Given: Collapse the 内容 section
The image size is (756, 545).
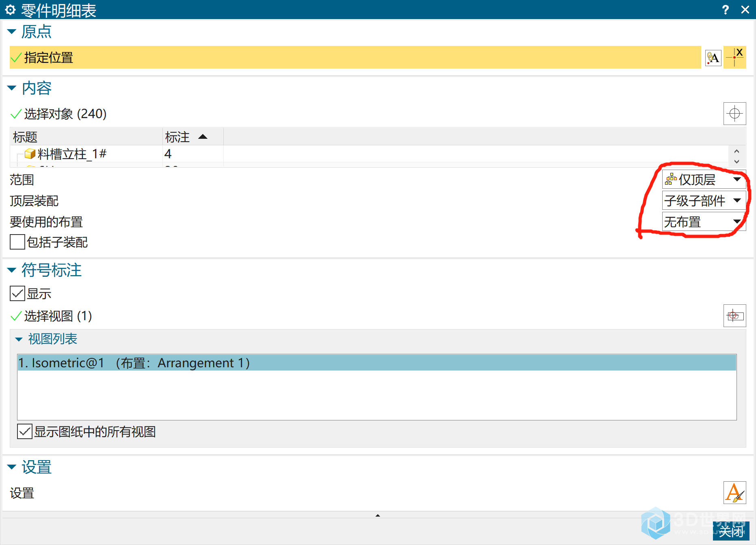Looking at the screenshot, I should tap(12, 88).
